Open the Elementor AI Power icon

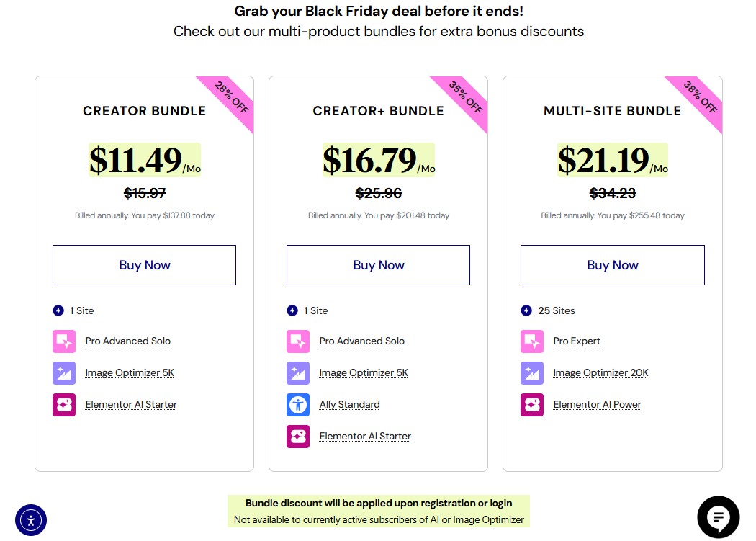click(x=531, y=404)
